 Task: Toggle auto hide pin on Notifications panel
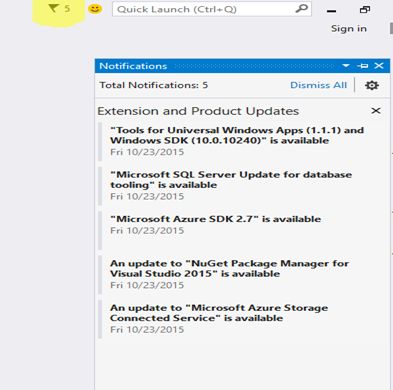pyautogui.click(x=362, y=66)
